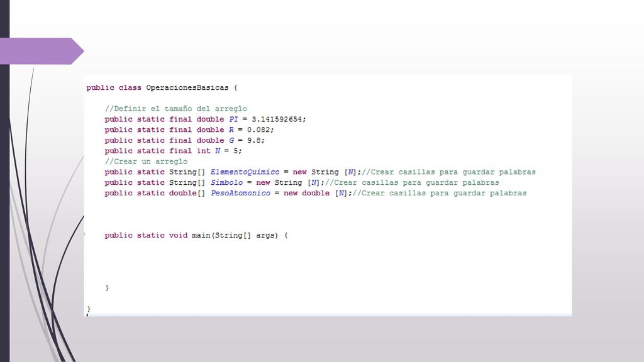The width and height of the screenshot is (644, 362).
Task: Click the PesoAtomonico array name
Action: tap(240, 193)
